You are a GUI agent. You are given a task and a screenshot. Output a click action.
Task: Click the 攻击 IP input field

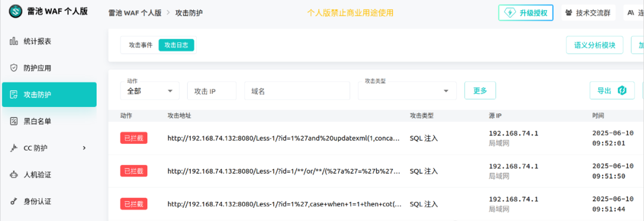click(x=212, y=91)
